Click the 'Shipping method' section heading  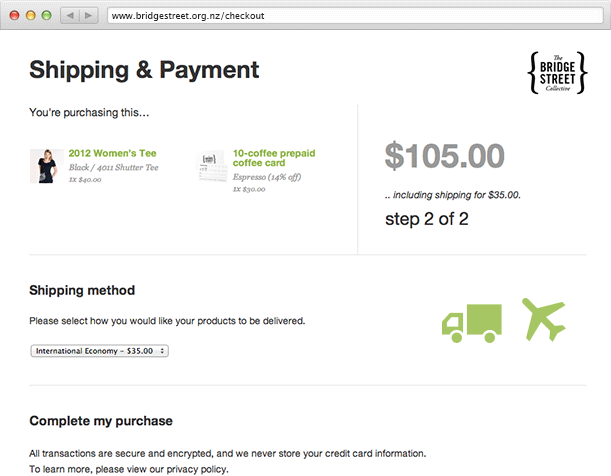click(x=82, y=290)
